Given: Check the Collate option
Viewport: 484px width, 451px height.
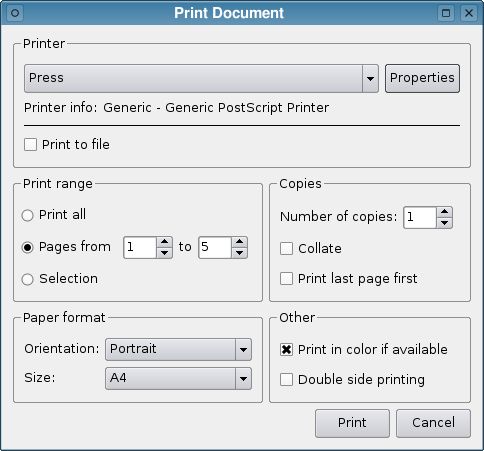Looking at the screenshot, I should click(286, 249).
